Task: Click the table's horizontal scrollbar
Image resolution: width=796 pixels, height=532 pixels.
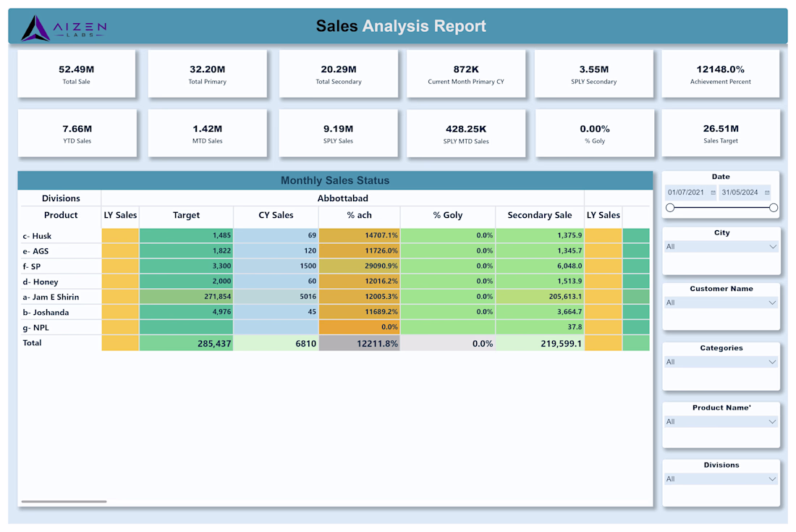Action: [x=64, y=502]
